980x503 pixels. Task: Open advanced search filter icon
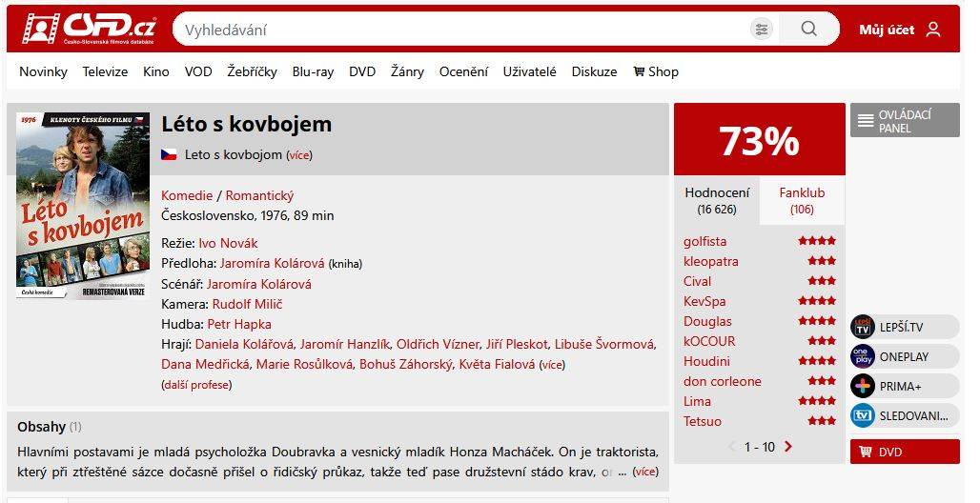[x=761, y=30]
